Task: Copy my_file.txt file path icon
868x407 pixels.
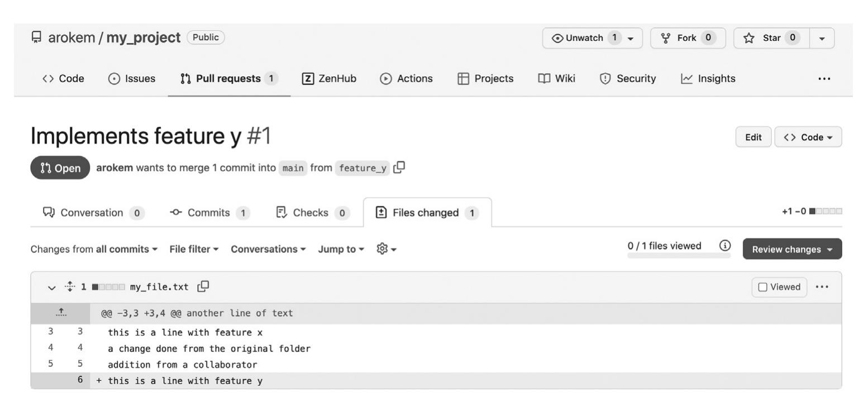Action: [203, 286]
